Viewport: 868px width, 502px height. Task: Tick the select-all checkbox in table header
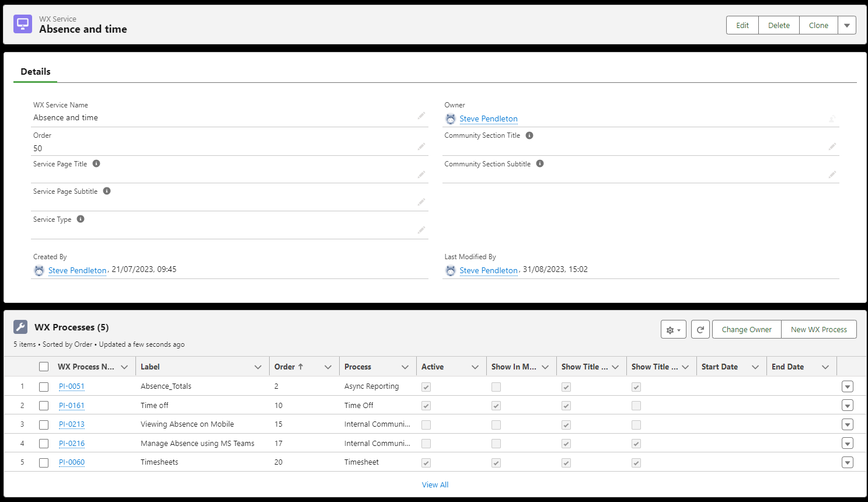click(x=44, y=367)
